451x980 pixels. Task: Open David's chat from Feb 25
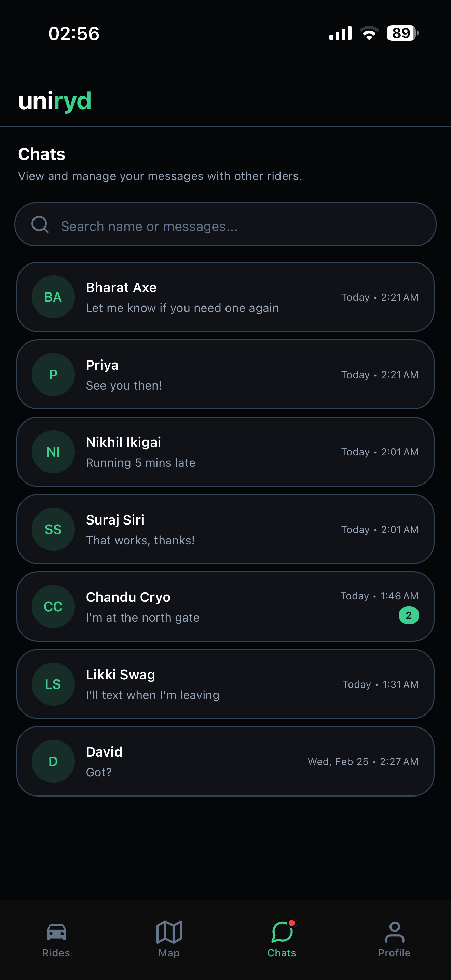(225, 761)
